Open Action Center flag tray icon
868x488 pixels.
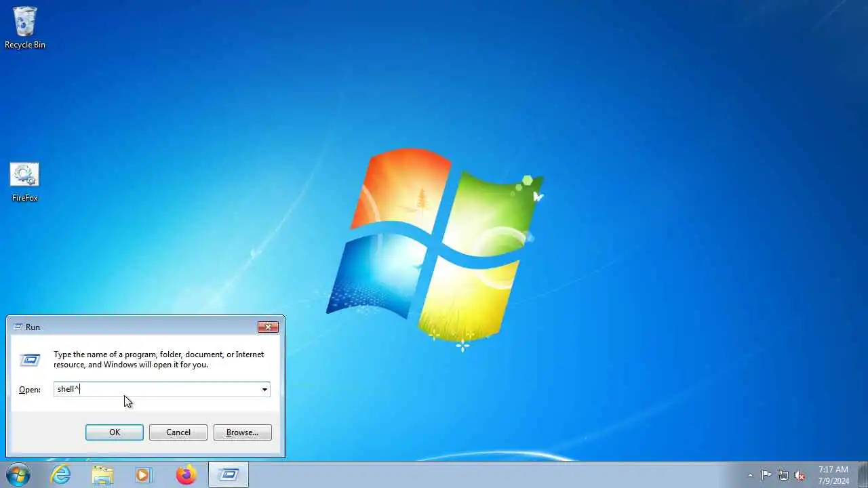766,475
